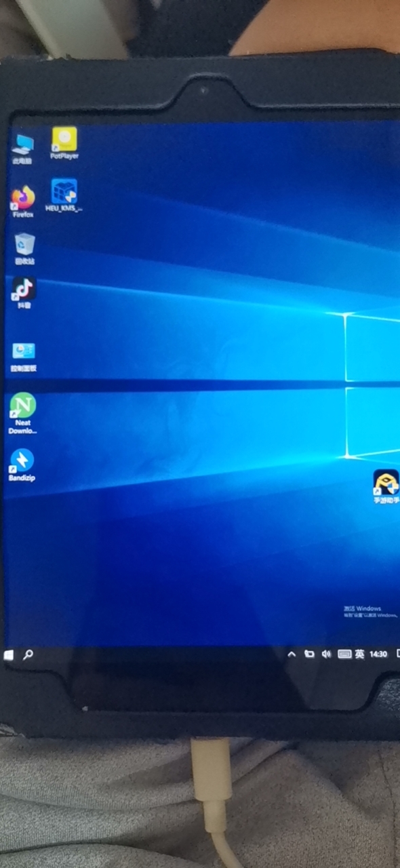Open the notification Action Center icon

tap(397, 654)
